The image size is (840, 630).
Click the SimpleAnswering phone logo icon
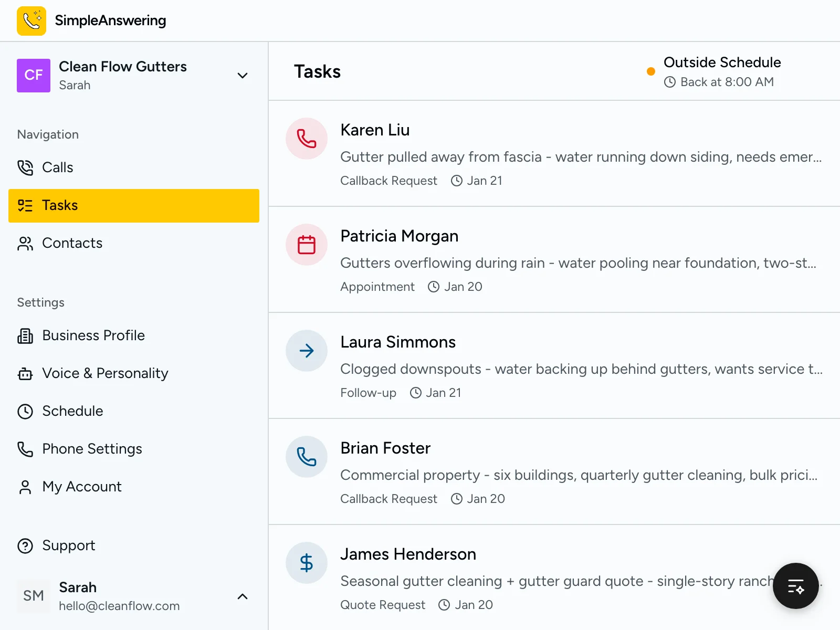tap(31, 21)
